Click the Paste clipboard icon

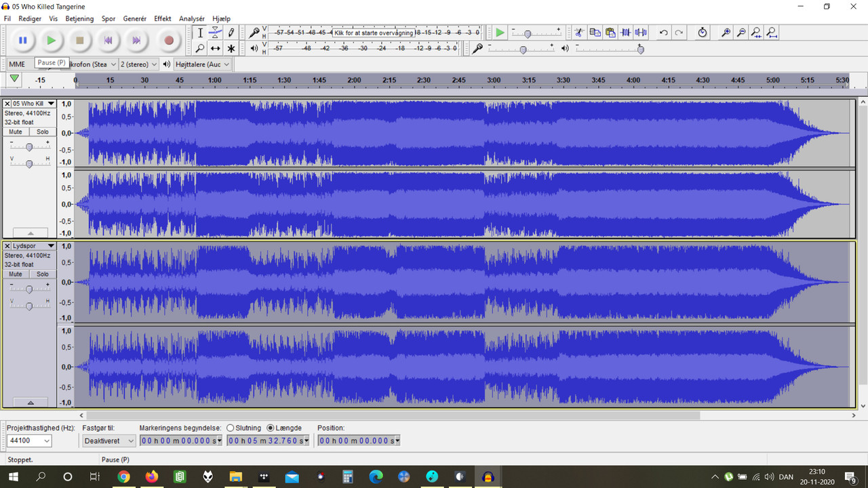point(610,33)
